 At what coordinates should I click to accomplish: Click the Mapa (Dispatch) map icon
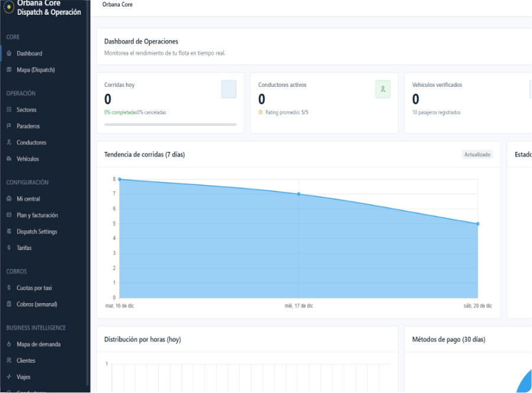click(x=9, y=70)
